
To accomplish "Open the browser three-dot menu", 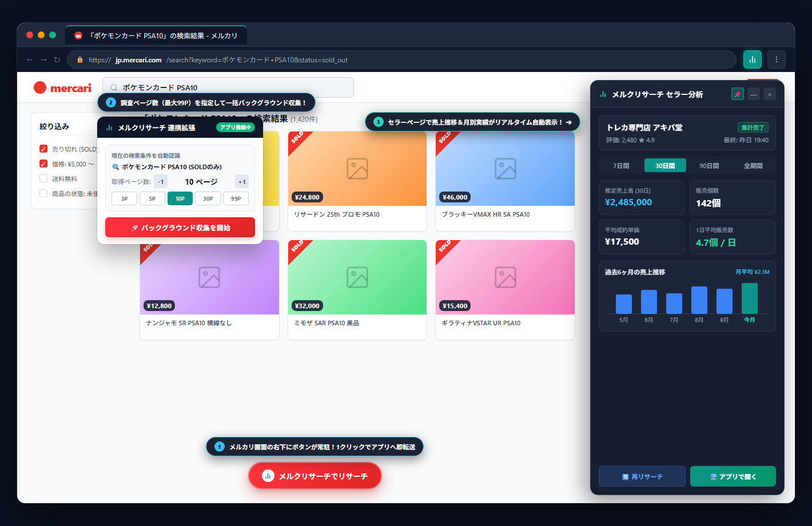I will [776, 59].
